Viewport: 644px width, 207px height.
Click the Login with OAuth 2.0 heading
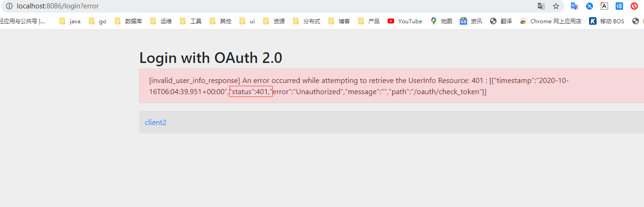point(211,58)
